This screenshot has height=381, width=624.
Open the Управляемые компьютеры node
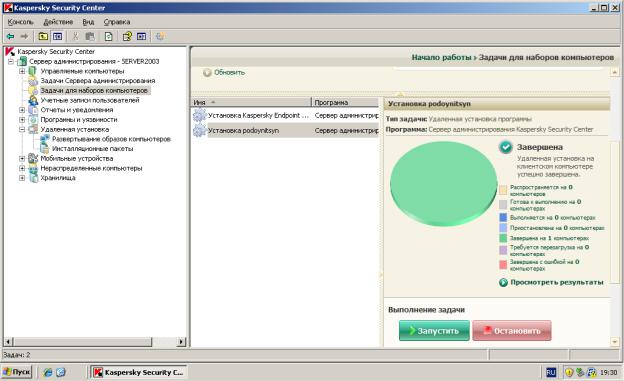coord(82,71)
